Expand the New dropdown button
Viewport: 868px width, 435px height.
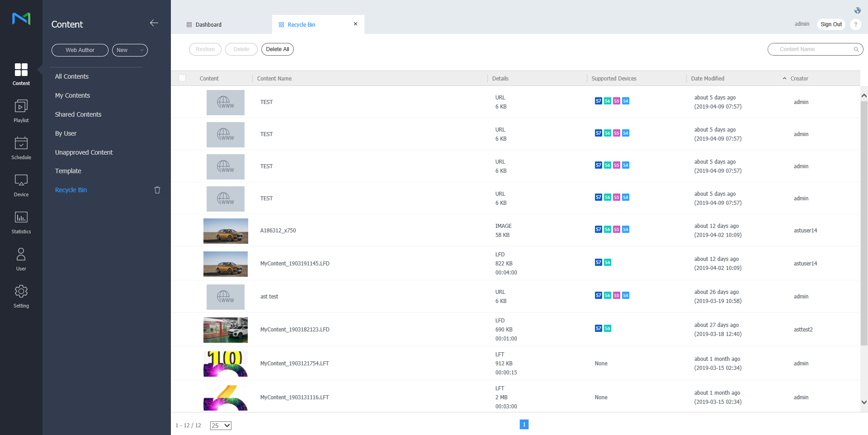(x=130, y=50)
